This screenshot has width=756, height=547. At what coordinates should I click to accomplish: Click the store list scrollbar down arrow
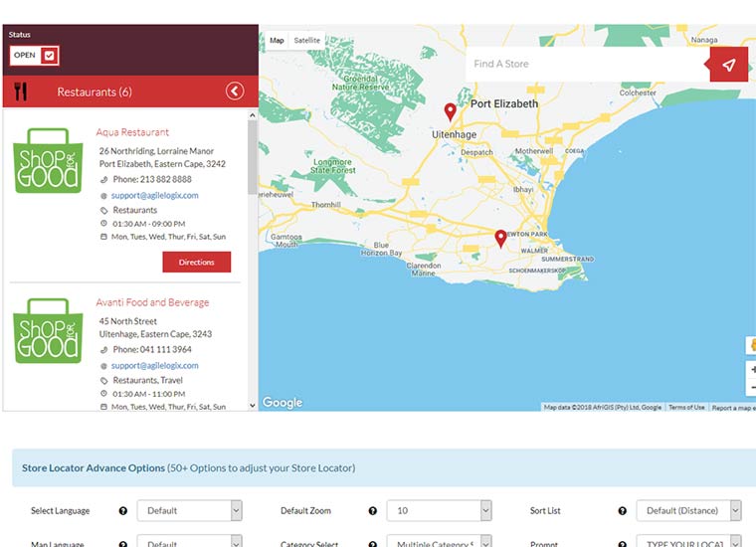click(252, 406)
